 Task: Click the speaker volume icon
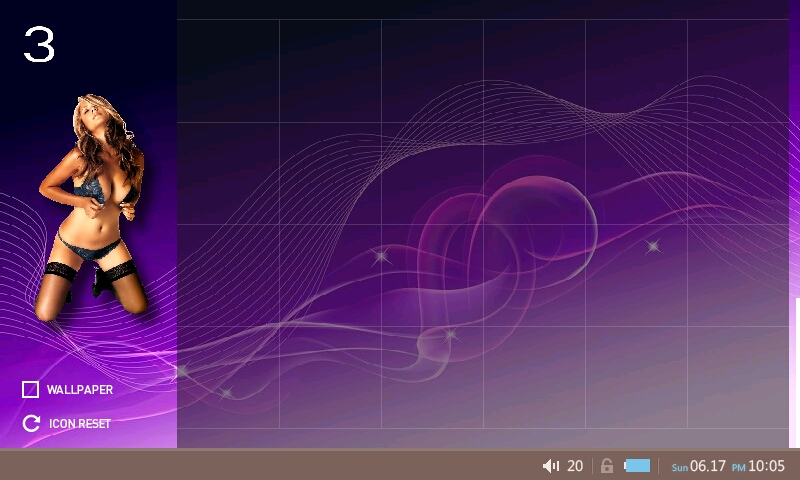point(551,466)
